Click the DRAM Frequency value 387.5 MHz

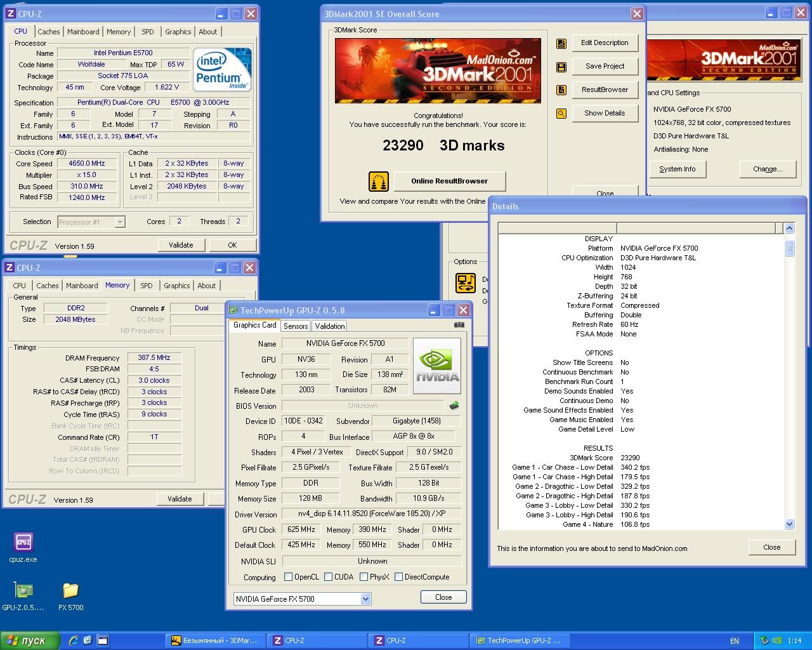(x=154, y=358)
